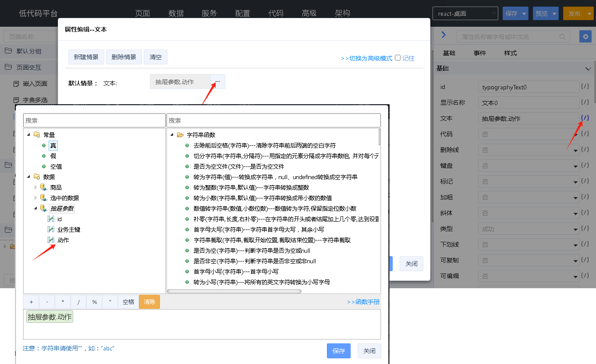The width and height of the screenshot is (596, 364).
Task: Click the {/} icon beside 标记
Action: coord(585,181)
